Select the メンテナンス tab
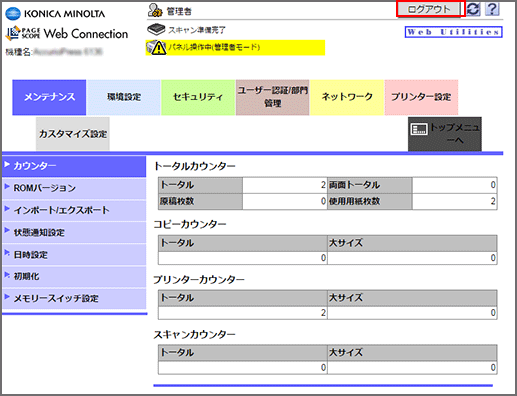 click(x=49, y=97)
